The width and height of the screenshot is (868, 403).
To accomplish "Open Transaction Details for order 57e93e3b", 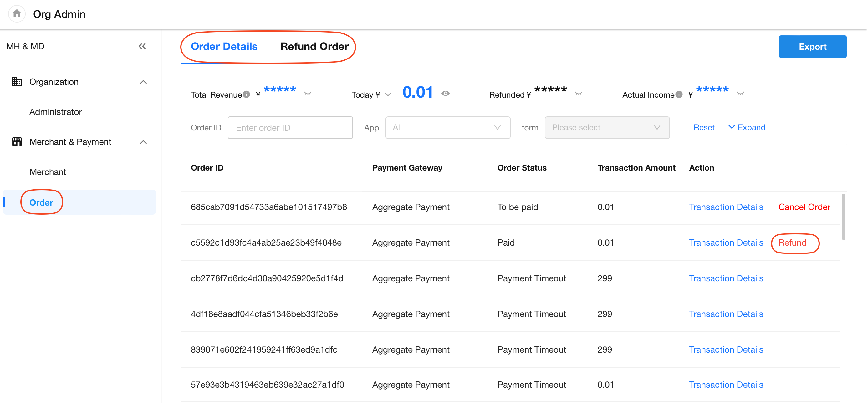I will pos(726,385).
